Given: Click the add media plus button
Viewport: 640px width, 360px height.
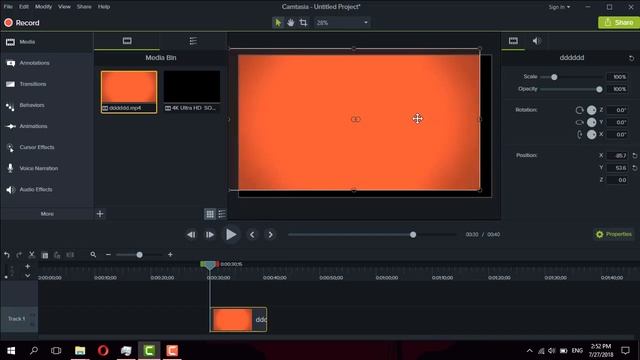Looking at the screenshot, I should pos(100,214).
